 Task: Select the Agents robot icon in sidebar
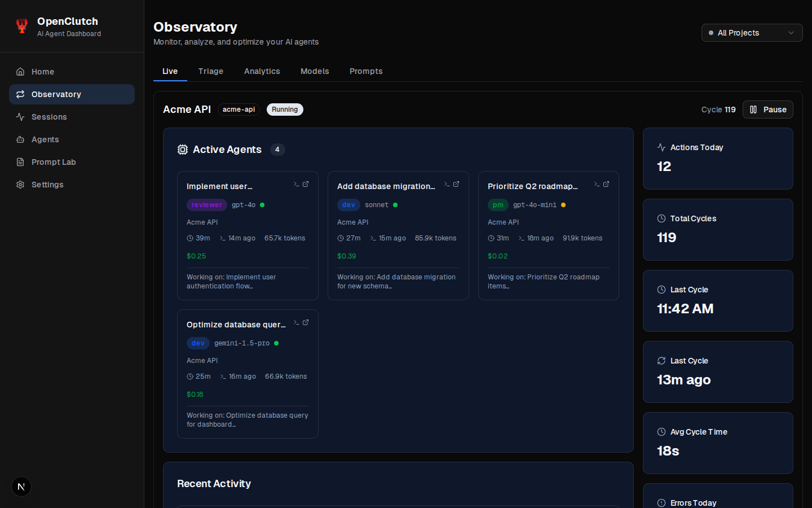(20, 139)
